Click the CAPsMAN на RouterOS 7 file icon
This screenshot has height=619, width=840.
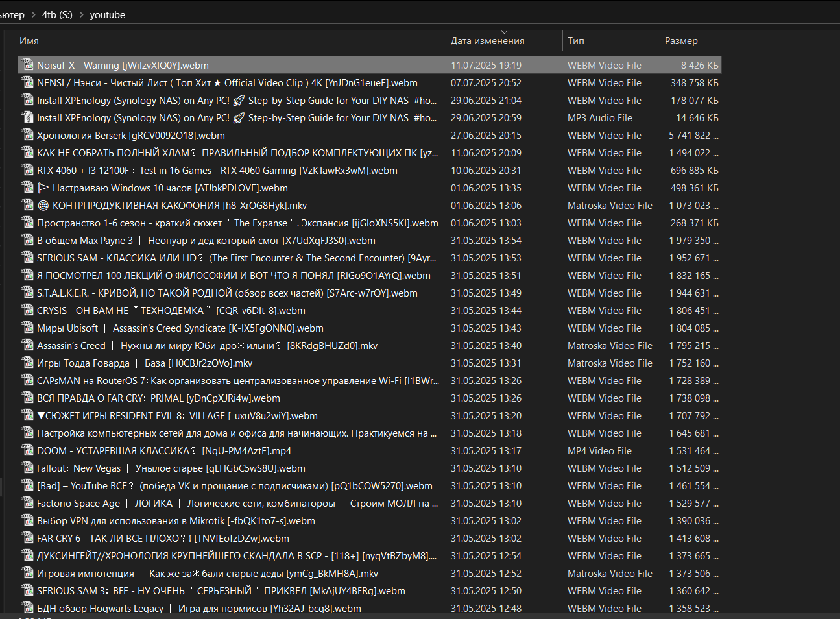tap(27, 380)
